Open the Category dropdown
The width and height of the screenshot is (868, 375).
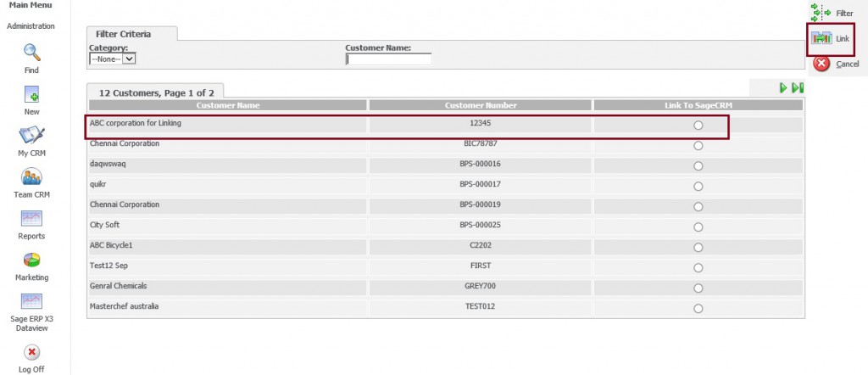click(113, 59)
